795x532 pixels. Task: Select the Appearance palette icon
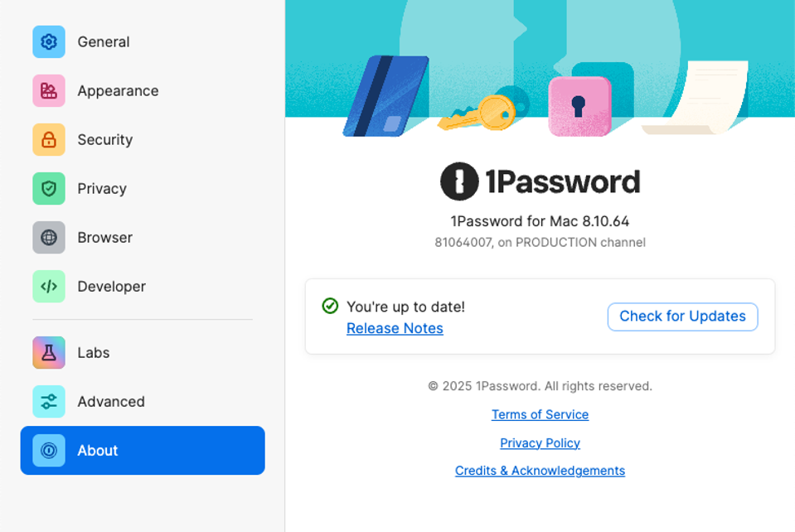48,90
